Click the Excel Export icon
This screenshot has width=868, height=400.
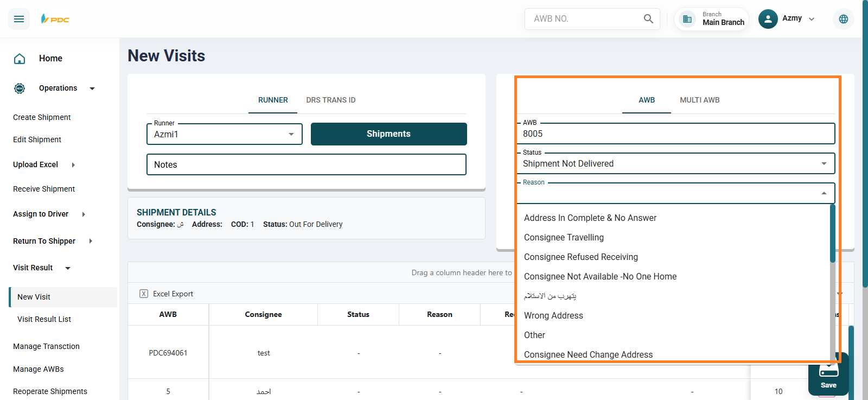144,294
